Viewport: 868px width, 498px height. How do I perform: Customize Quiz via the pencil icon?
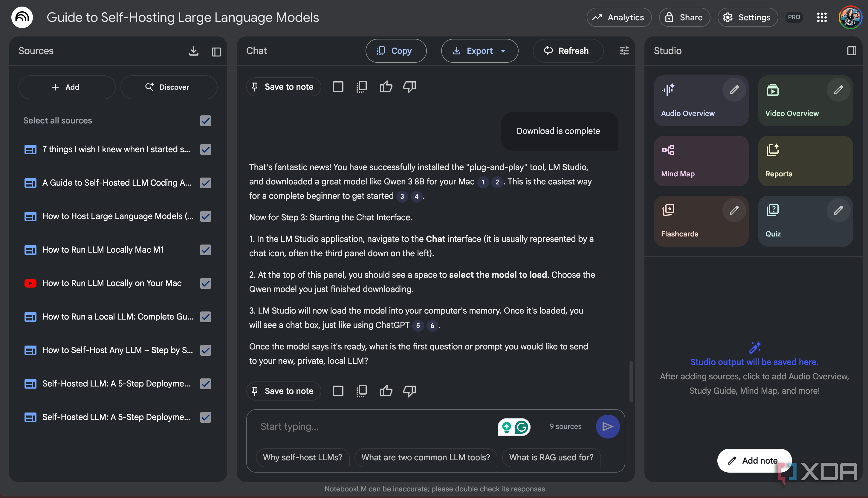click(838, 210)
